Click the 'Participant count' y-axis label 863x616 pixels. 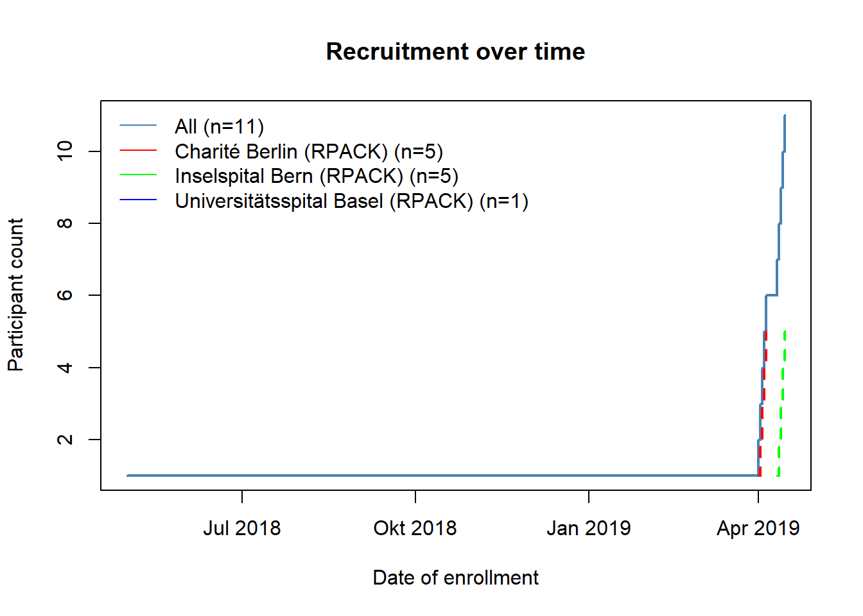click(15, 295)
